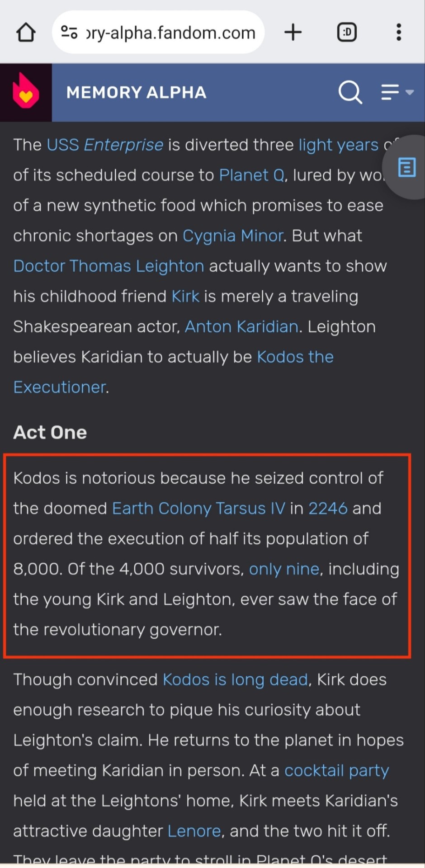This screenshot has width=425, height=868.
Task: Open the tab switcher icon
Action: 347,32
